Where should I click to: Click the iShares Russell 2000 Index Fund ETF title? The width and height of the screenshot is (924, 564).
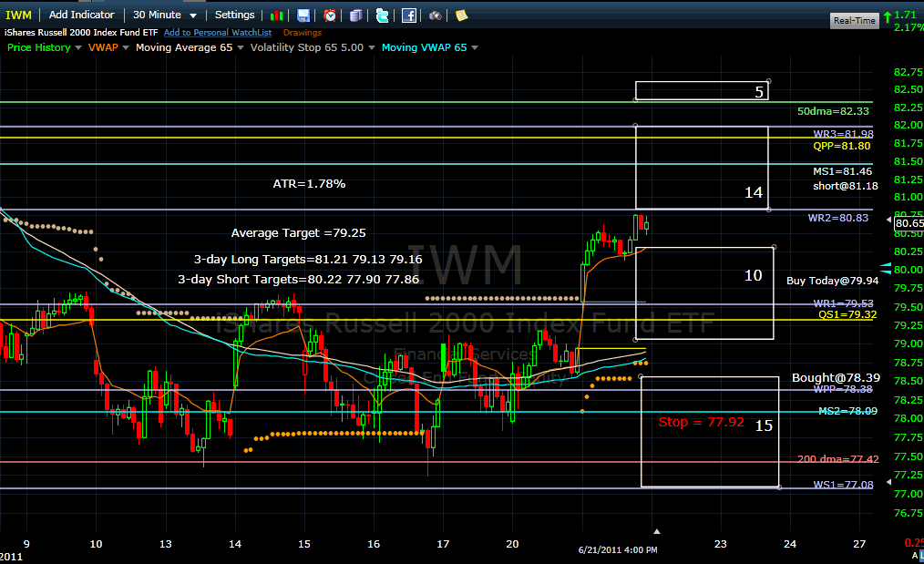click(81, 33)
